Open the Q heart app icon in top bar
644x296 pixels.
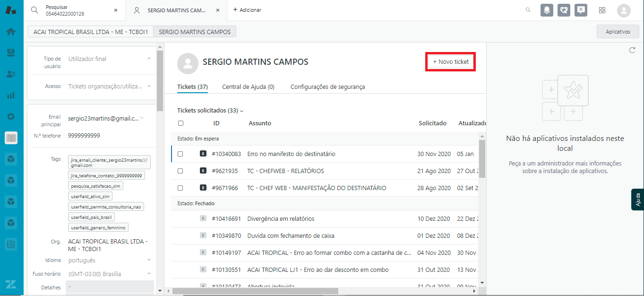(x=564, y=10)
